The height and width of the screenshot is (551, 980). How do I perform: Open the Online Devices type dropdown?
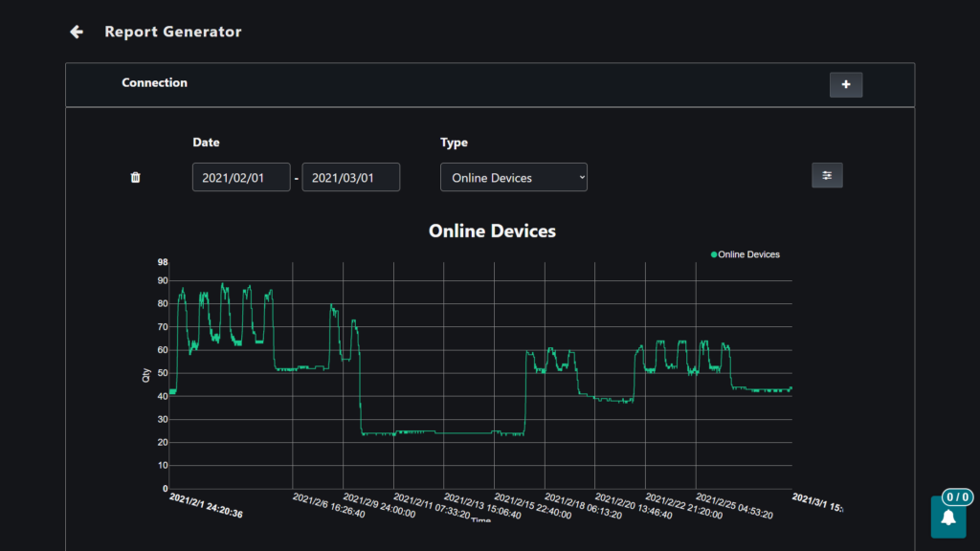point(514,177)
